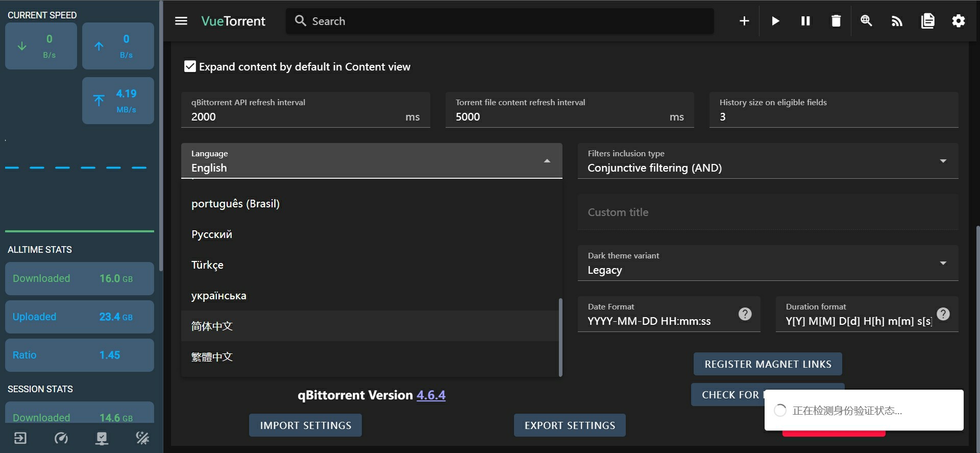The image size is (980, 453).
Task: Select Türkçe from the language list
Action: coord(207,265)
